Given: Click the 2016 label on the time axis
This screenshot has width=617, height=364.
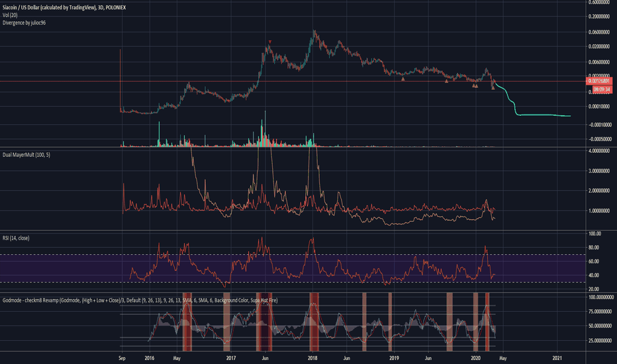Looking at the screenshot, I should 149,358.
